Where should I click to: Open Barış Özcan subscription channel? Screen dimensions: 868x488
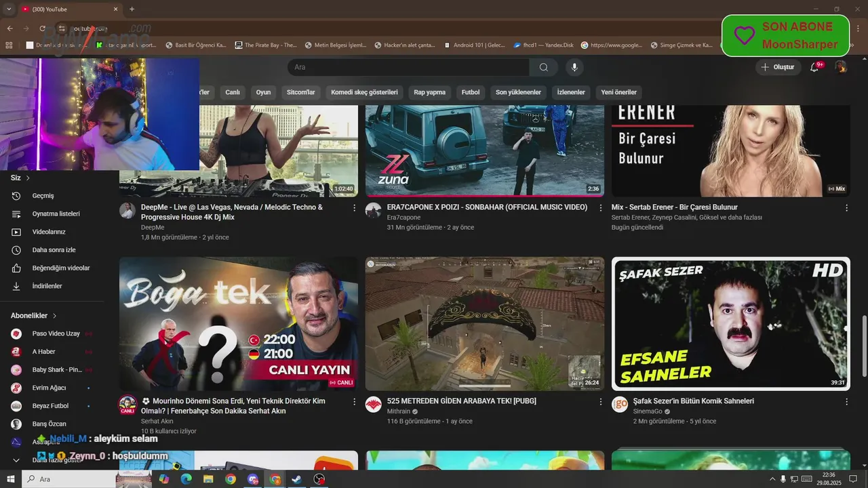point(52,424)
